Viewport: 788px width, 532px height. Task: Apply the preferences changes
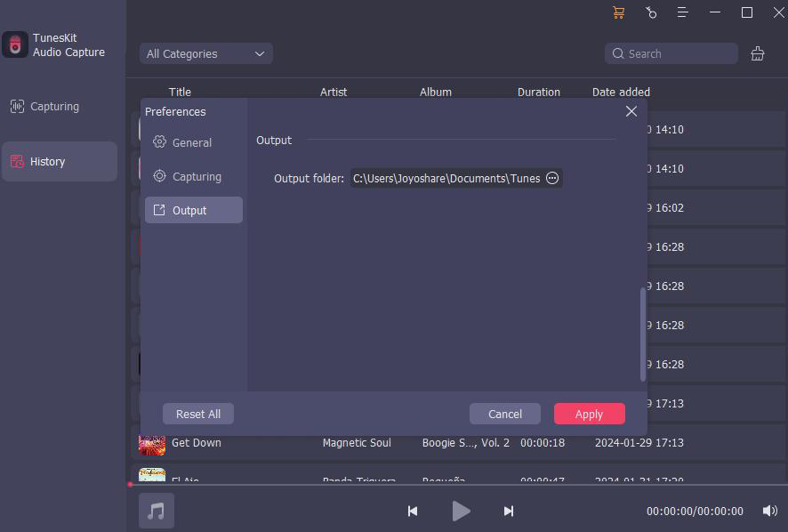(590, 414)
